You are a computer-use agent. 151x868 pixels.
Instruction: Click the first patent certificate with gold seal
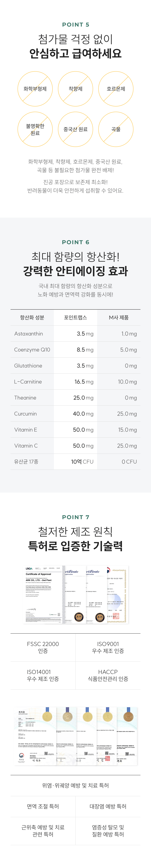[35, 736]
